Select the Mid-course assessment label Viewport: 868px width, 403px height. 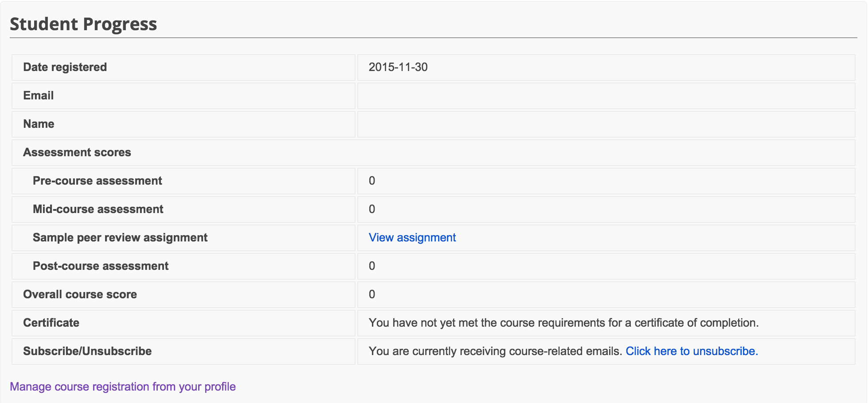click(x=98, y=209)
